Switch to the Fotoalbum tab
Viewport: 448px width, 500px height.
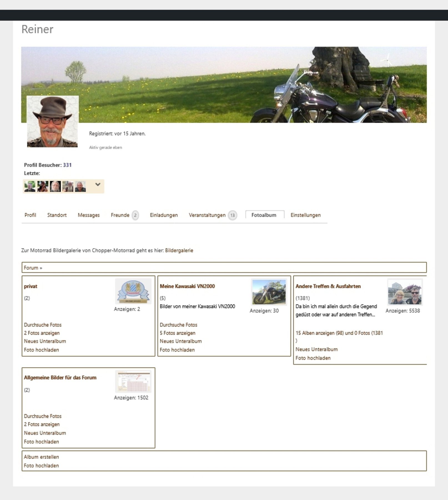pyautogui.click(x=264, y=215)
